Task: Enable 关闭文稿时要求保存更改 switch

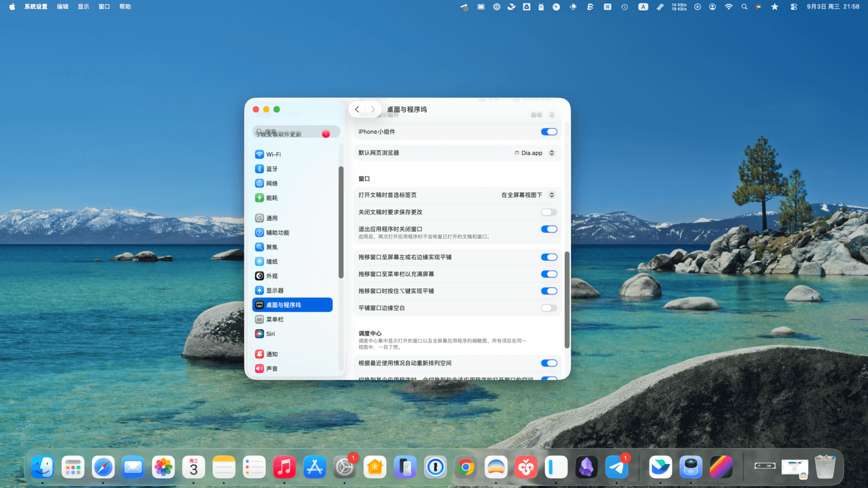Action: [x=548, y=212]
